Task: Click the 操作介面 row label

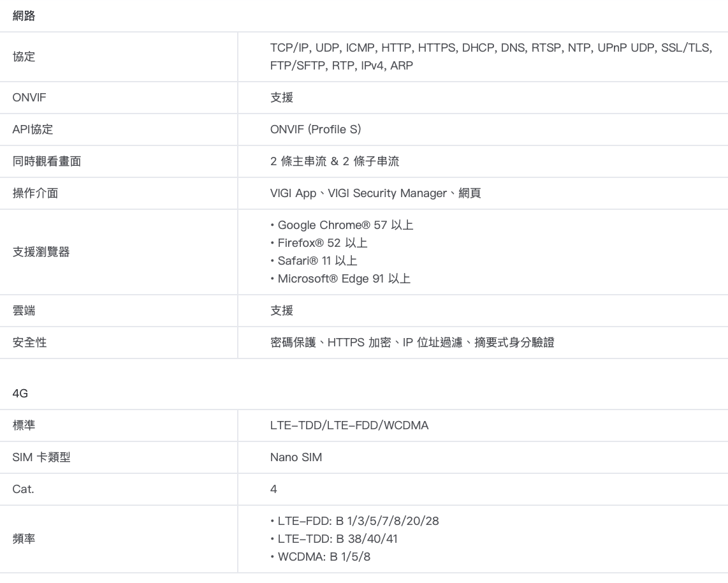Action: 35,193
